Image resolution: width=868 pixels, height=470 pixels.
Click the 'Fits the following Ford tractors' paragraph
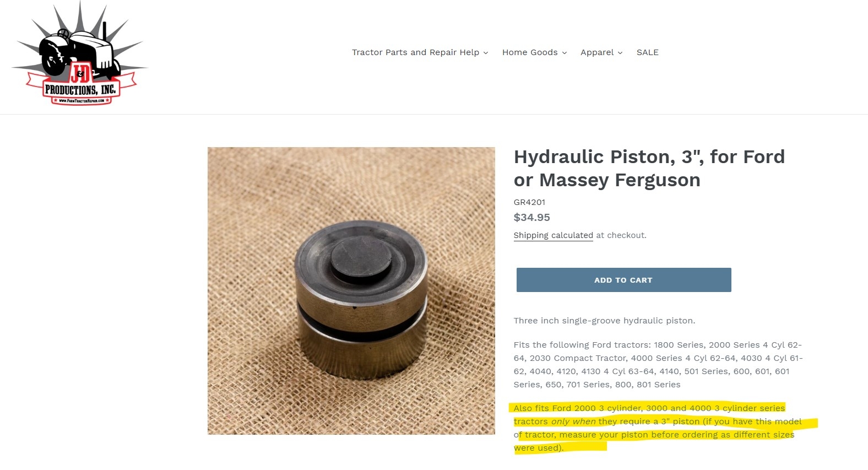tap(658, 365)
